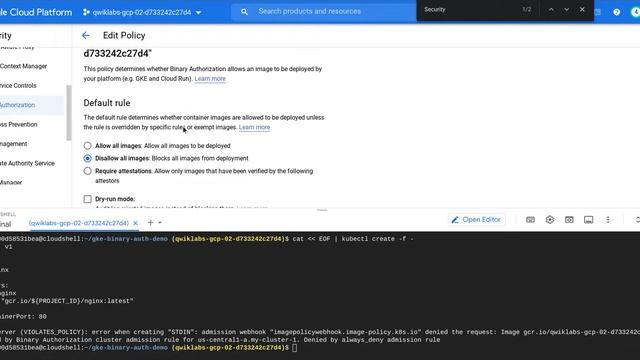Image resolution: width=640 pixels, height=360 pixels.
Task: Click the Learn more link under policy description
Action: [210, 79]
